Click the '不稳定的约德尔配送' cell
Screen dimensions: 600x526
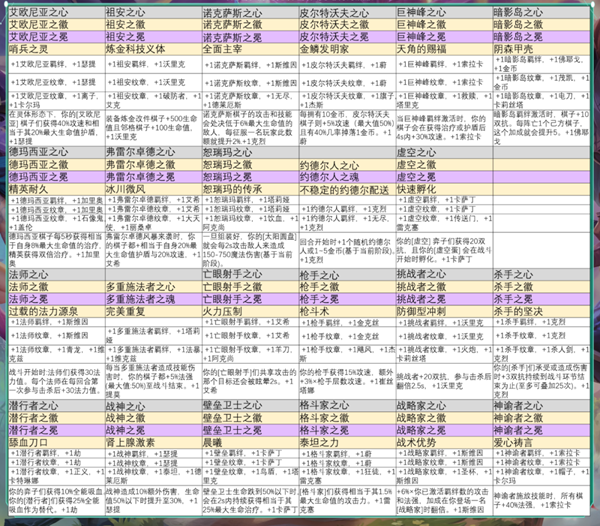pyautogui.click(x=347, y=189)
